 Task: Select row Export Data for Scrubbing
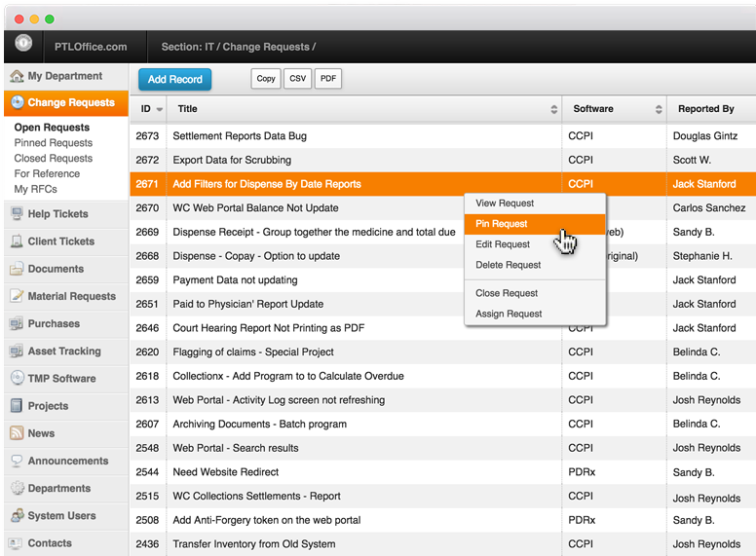tap(442, 160)
